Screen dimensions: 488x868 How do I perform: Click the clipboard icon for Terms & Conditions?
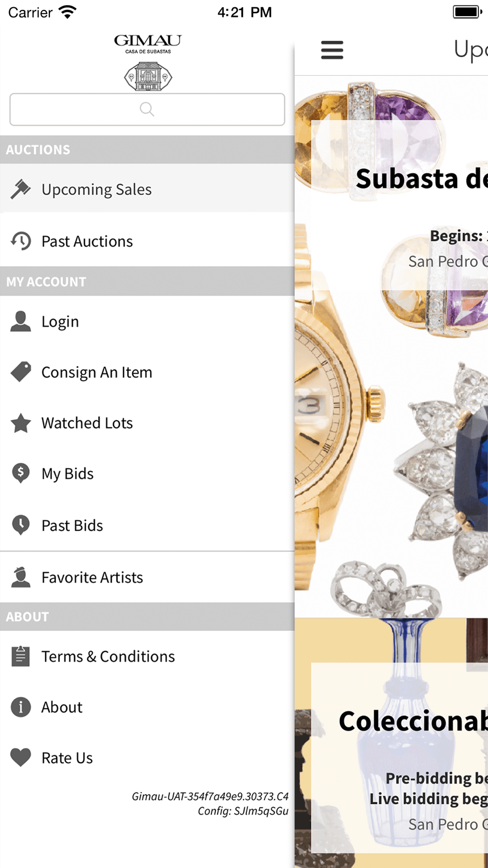[x=20, y=656]
